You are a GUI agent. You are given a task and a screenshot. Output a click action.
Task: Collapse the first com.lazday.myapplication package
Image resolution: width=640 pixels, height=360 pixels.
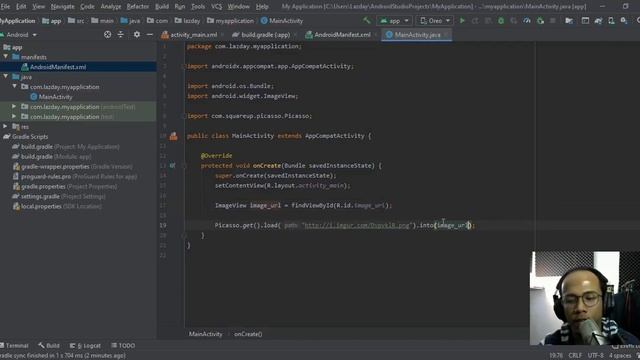pos(15,87)
